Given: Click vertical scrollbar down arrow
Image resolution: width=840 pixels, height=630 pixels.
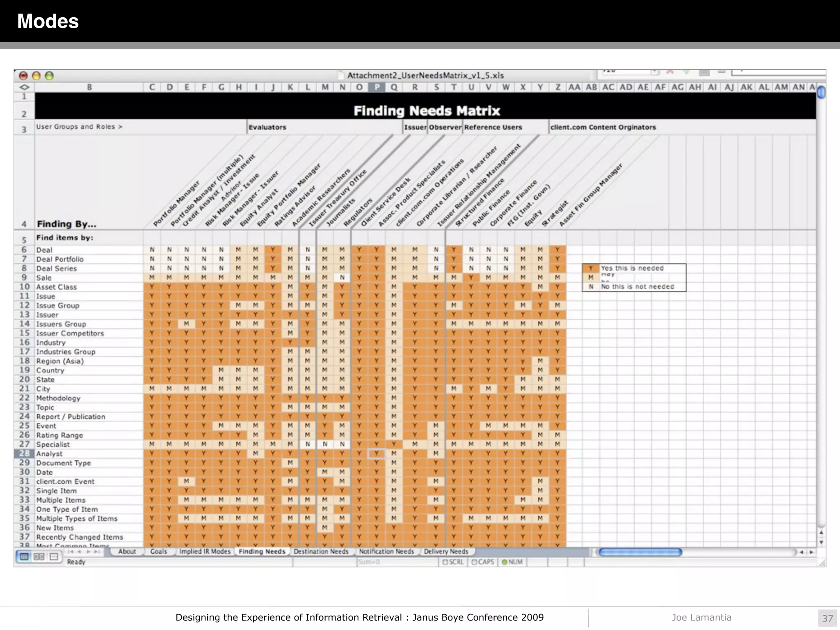Looking at the screenshot, I should pos(821,542).
